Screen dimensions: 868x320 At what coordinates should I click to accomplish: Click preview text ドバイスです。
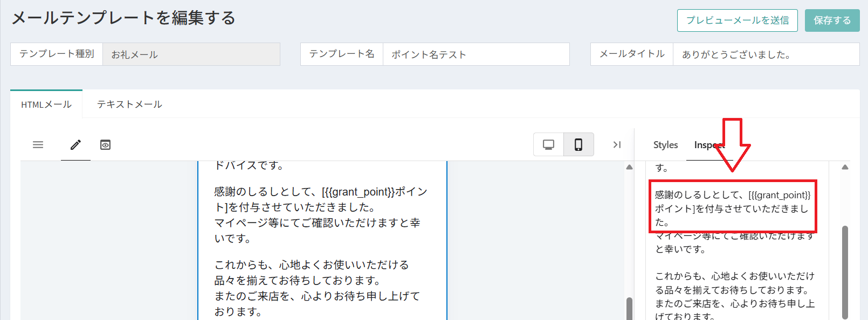click(250, 165)
